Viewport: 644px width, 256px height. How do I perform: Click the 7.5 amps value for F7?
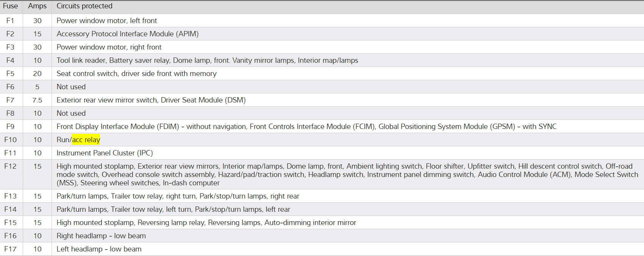point(37,100)
